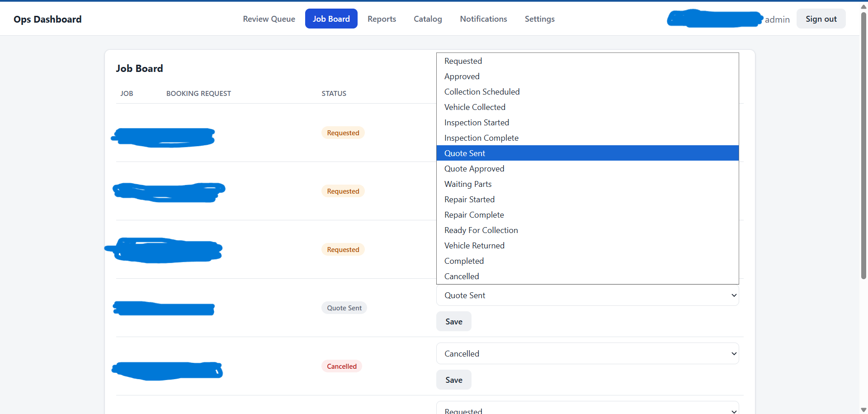Go to the Reports tab
868x414 pixels.
tap(382, 19)
